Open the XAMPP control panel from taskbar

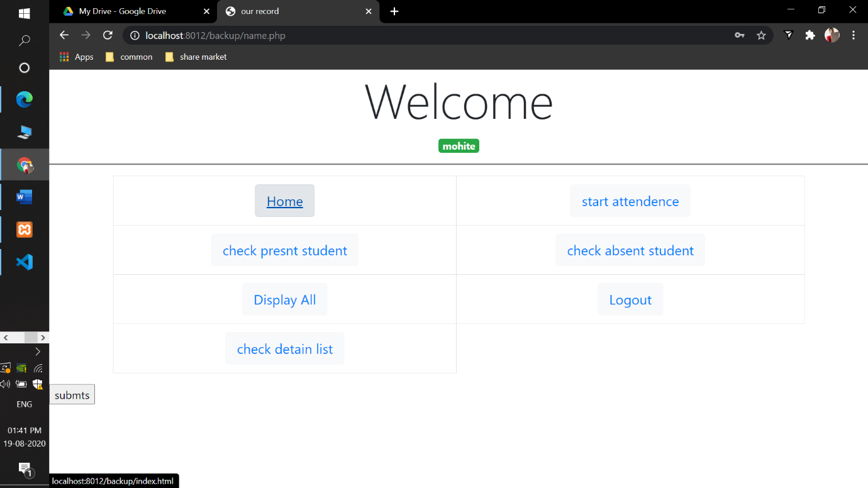(x=25, y=230)
